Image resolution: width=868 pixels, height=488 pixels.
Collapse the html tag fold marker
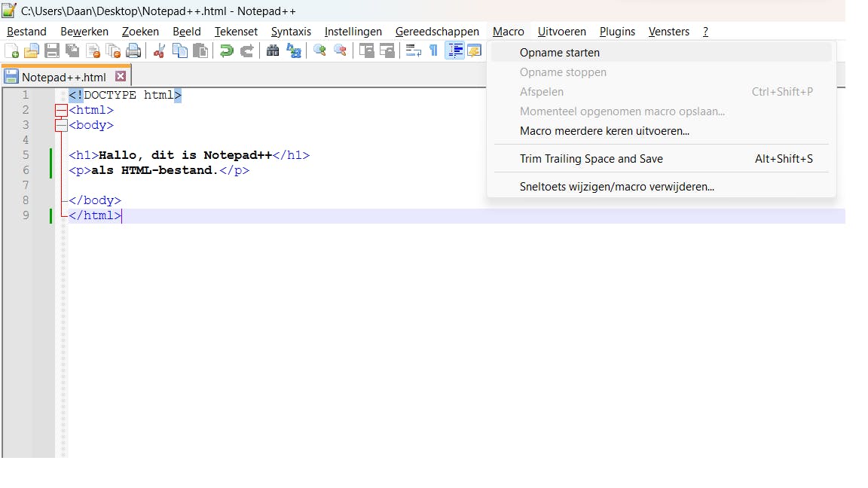click(x=62, y=110)
